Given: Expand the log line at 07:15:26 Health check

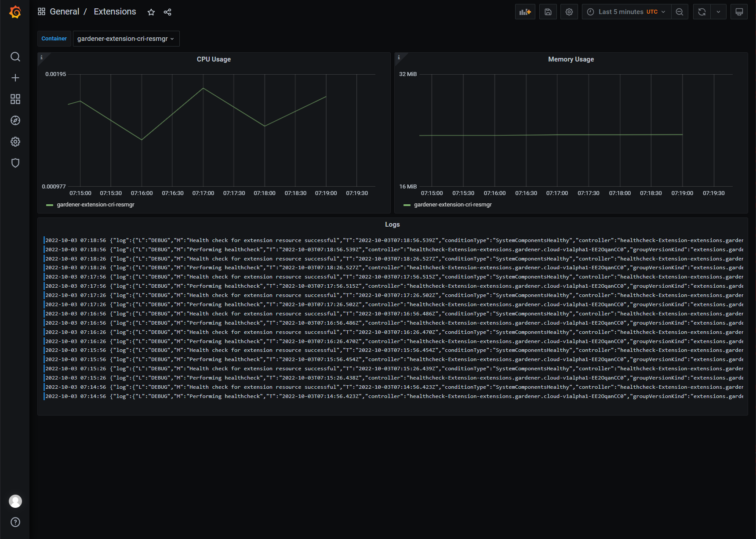Looking at the screenshot, I should (x=393, y=369).
